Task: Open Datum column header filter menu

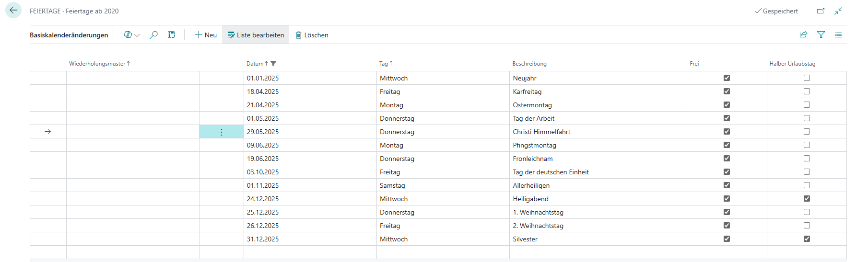Action: click(273, 63)
